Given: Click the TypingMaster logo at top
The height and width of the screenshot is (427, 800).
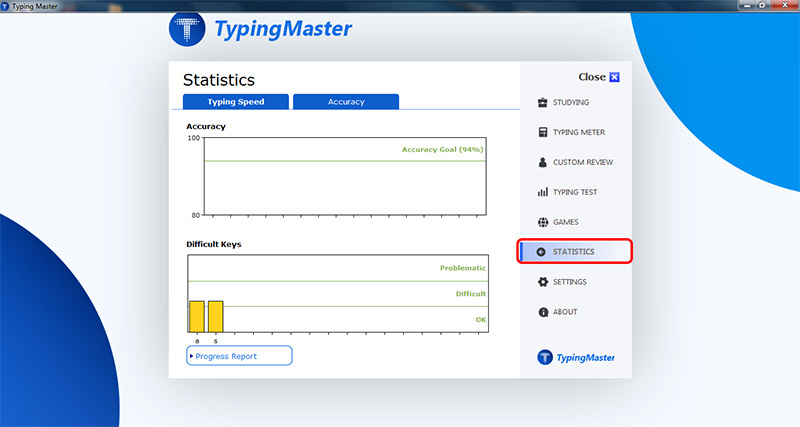Looking at the screenshot, I should [x=261, y=29].
